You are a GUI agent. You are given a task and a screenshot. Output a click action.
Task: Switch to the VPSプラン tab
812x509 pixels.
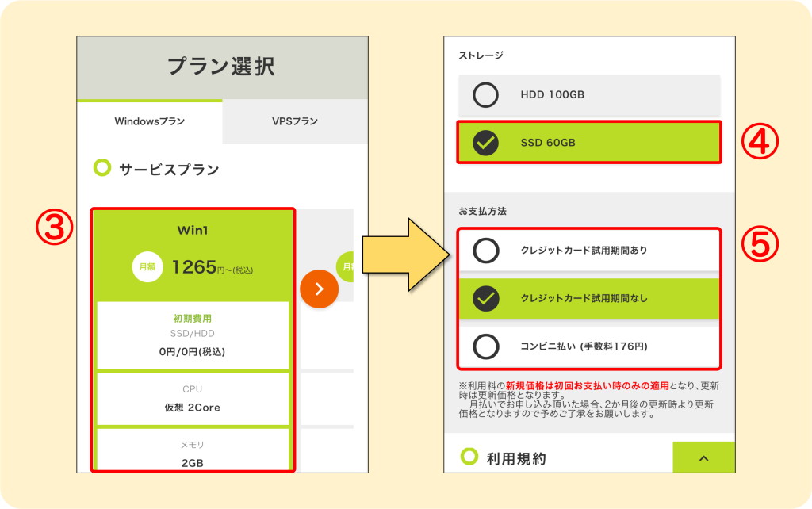click(x=295, y=121)
